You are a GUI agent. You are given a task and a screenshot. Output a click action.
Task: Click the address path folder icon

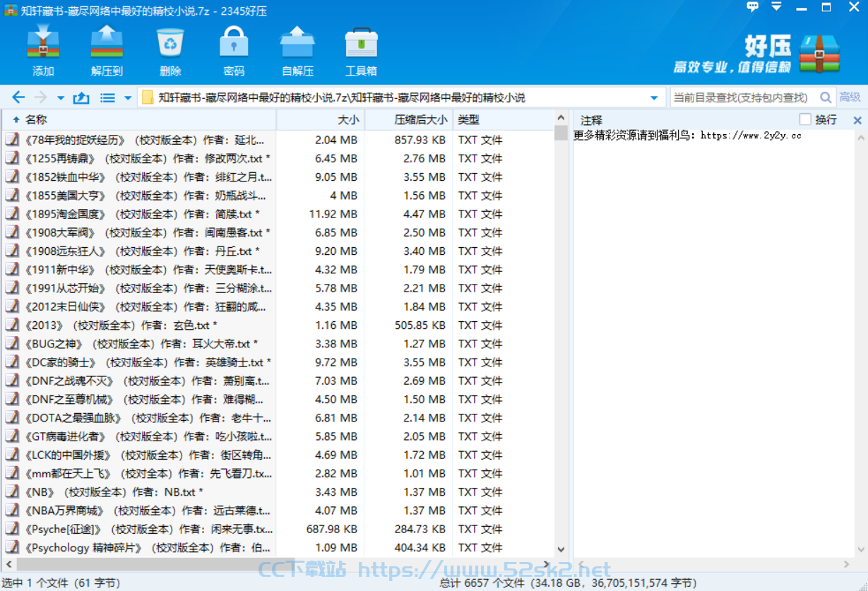[x=148, y=97]
